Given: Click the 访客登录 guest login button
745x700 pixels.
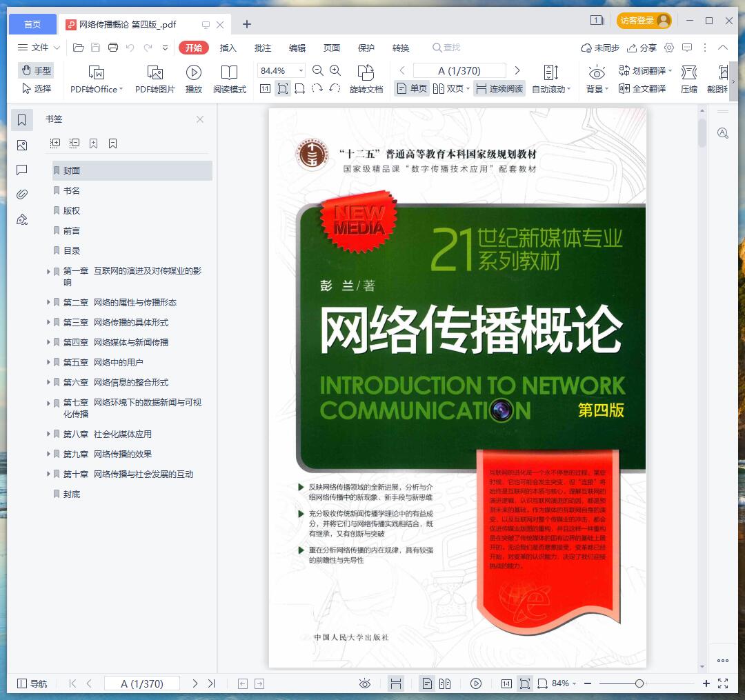Looking at the screenshot, I should point(644,21).
